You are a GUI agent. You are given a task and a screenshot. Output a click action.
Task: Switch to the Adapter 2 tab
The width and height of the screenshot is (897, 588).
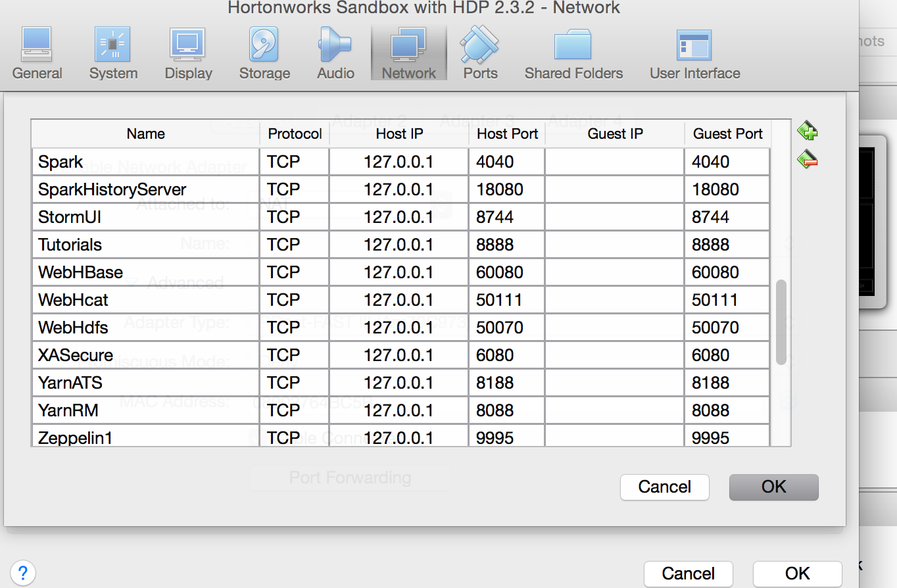click(370, 121)
